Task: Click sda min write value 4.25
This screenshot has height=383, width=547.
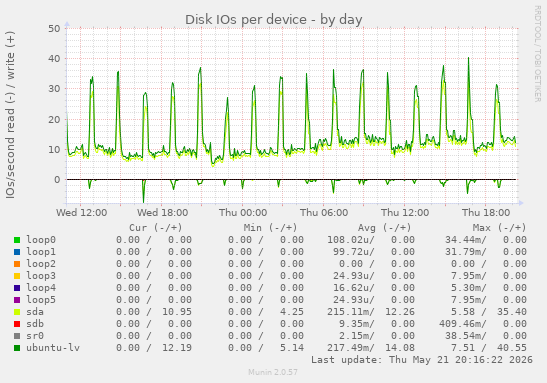Action: 292,312
